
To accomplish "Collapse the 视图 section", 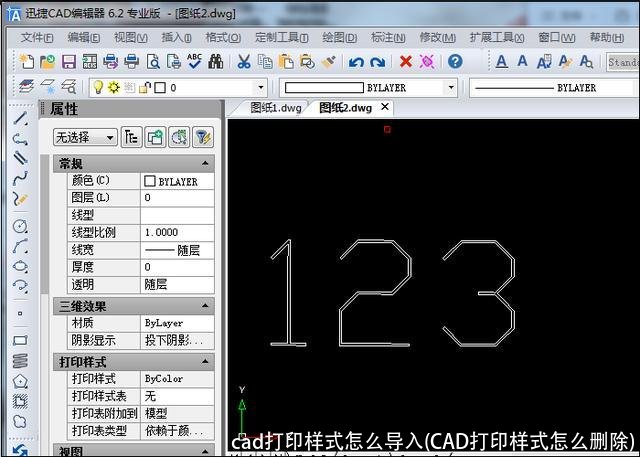I will (x=205, y=451).
